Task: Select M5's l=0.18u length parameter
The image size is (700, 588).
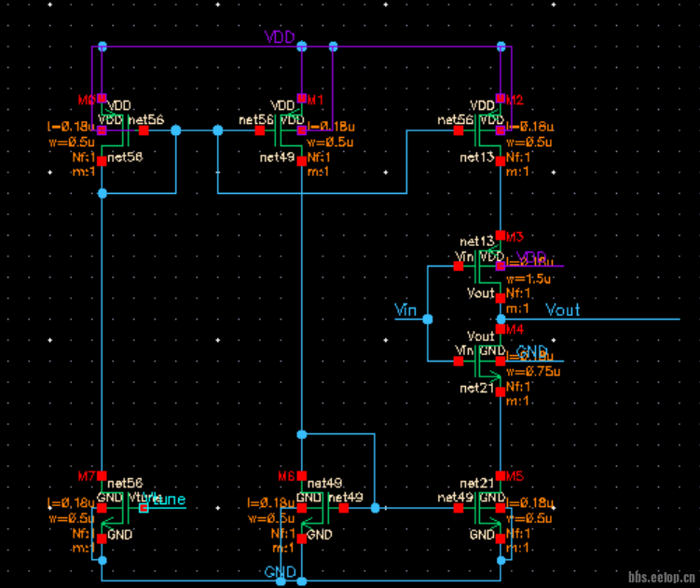Action: [x=530, y=502]
